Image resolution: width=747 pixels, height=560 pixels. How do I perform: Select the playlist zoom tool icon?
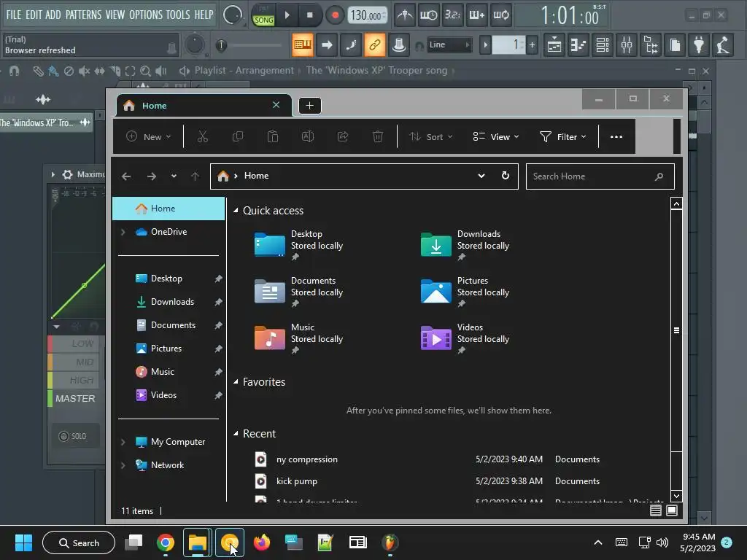click(145, 71)
